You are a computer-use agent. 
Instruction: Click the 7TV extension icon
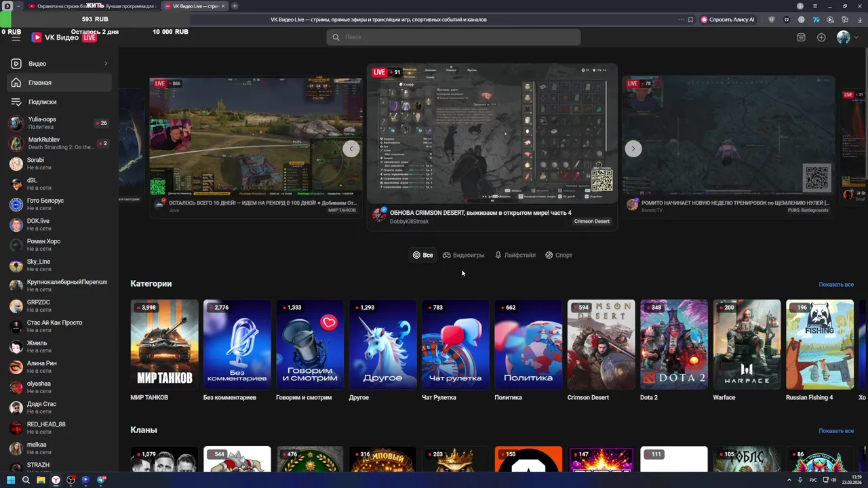[x=816, y=20]
